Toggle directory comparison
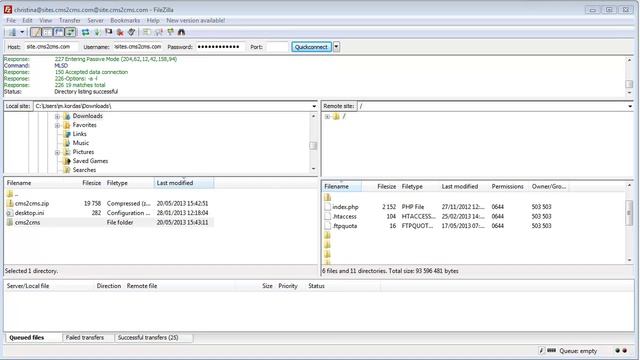 pyautogui.click(x=158, y=32)
